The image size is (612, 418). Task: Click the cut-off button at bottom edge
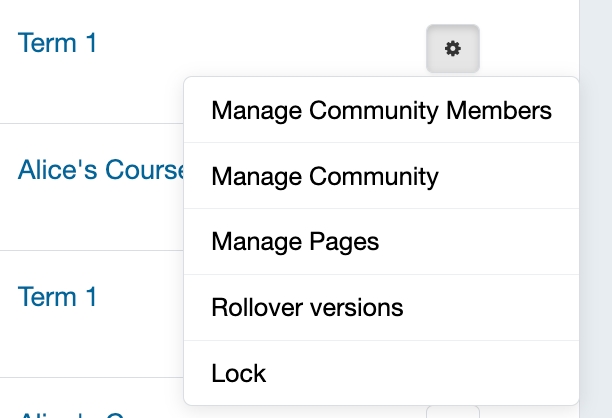click(x=453, y=411)
